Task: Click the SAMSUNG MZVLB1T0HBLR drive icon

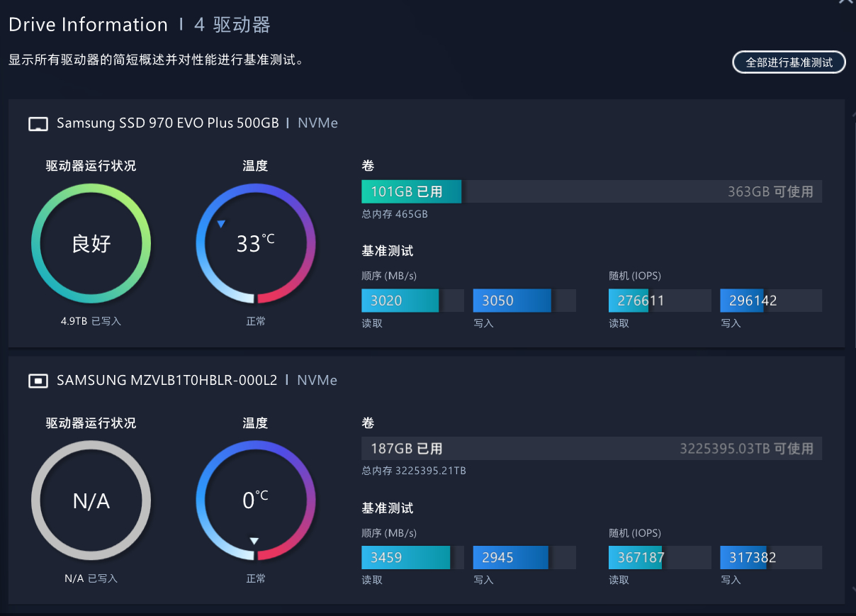Action: click(38, 381)
